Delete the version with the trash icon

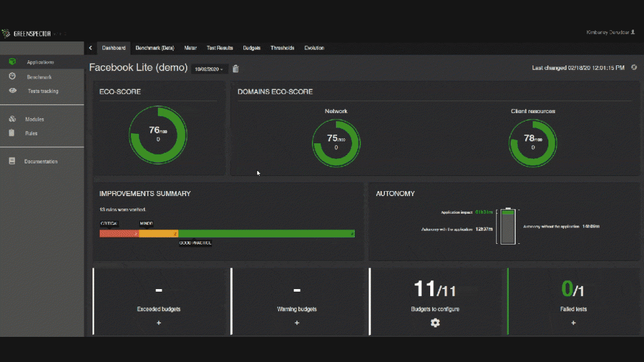click(235, 69)
